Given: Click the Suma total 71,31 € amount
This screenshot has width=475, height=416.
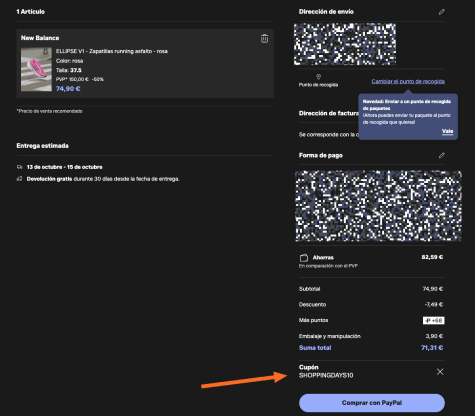Looking at the screenshot, I should [432, 348].
